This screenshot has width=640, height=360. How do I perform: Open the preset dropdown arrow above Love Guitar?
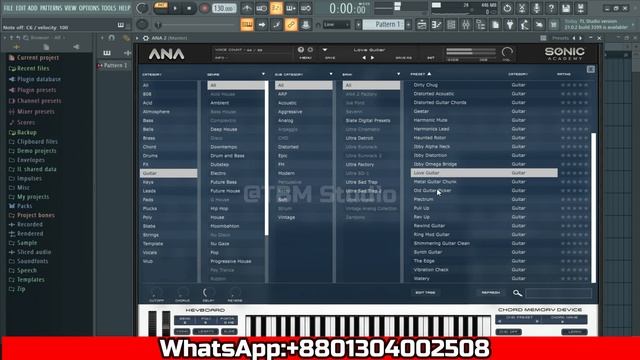(325, 50)
